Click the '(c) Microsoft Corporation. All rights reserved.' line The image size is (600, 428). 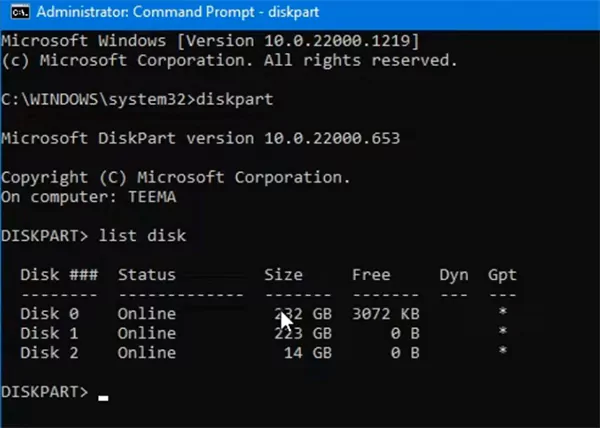(229, 60)
